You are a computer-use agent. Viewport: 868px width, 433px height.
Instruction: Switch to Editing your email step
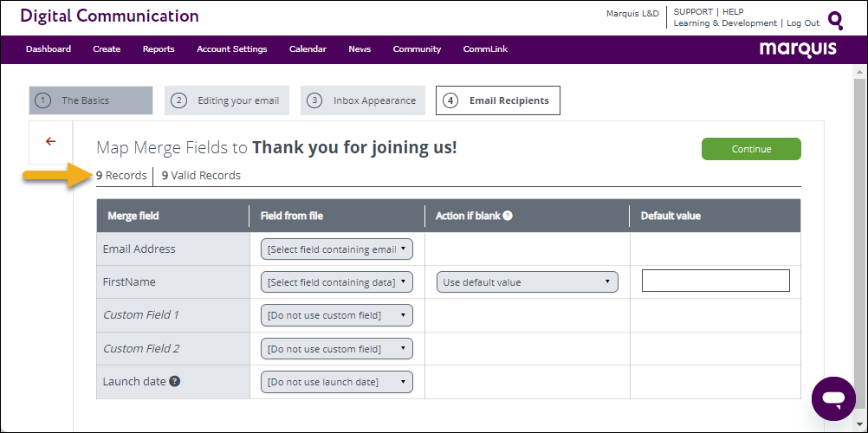(x=226, y=100)
